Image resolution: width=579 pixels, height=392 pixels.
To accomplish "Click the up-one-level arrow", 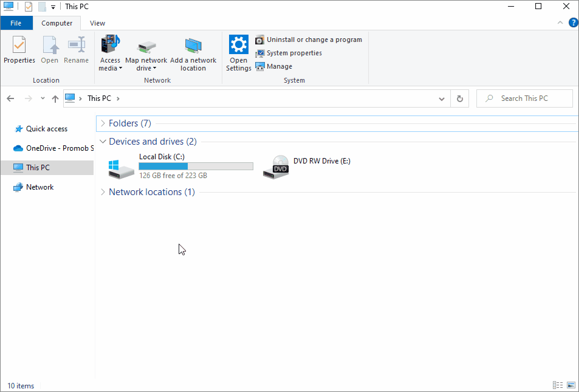I will [55, 98].
